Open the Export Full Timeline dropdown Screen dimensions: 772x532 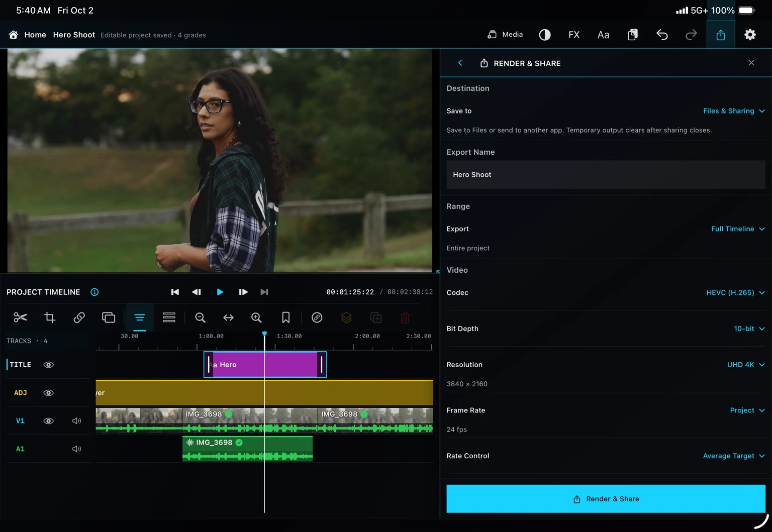tap(738, 229)
